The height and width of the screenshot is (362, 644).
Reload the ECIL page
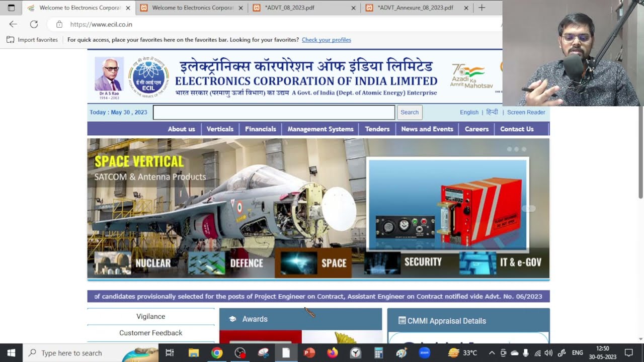click(34, 24)
